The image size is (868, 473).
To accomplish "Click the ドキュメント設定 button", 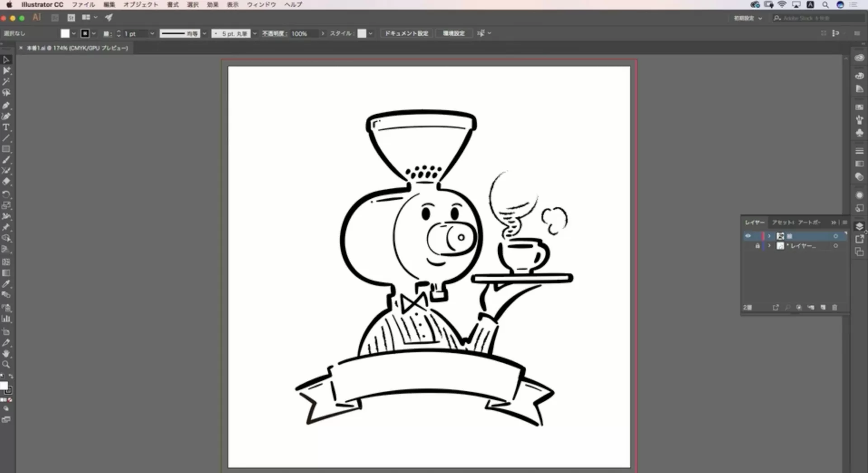I will pyautogui.click(x=406, y=33).
